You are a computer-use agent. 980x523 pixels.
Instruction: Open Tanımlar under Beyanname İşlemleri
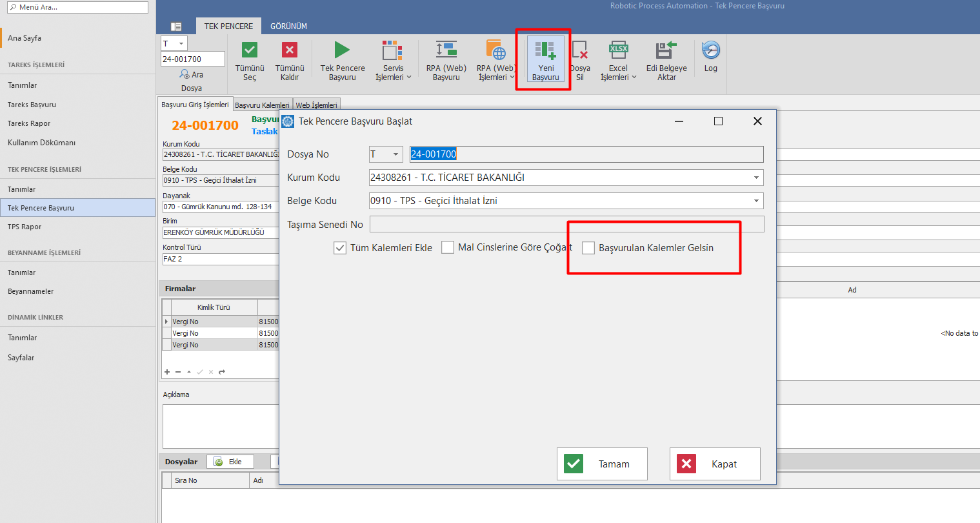point(21,272)
